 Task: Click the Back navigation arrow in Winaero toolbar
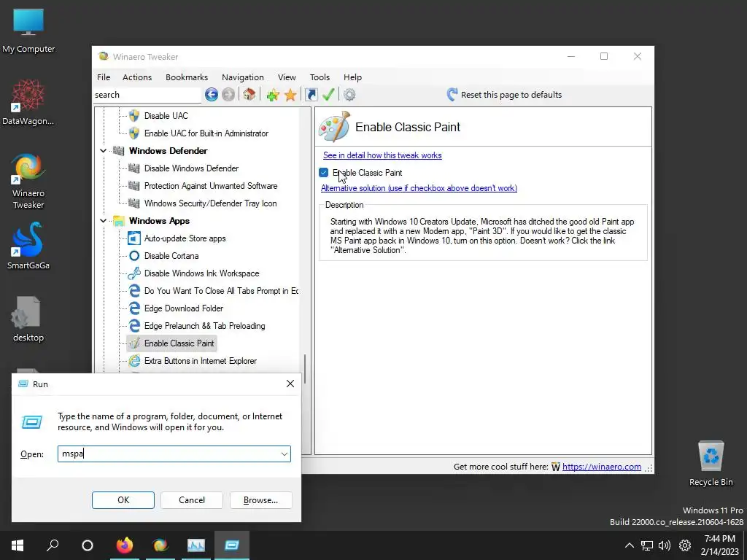click(212, 95)
